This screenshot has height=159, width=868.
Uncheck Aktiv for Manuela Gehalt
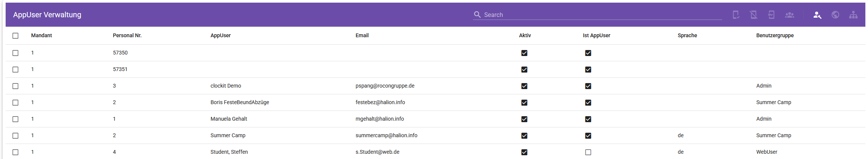[524, 119]
